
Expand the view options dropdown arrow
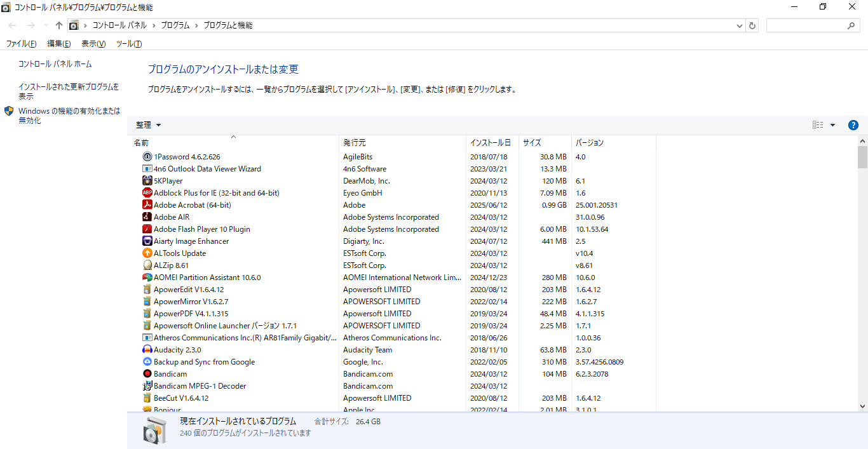(x=833, y=125)
